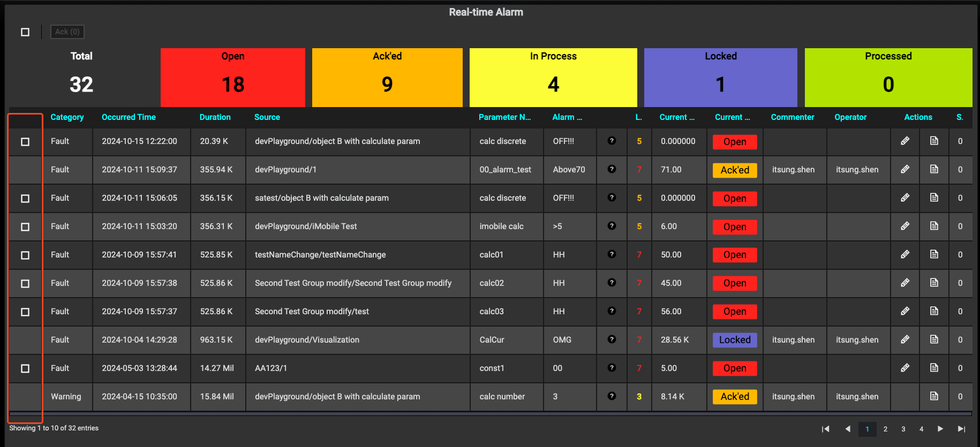The width and height of the screenshot is (980, 447).
Task: Click the help question mark for calc01 row
Action: [612, 254]
